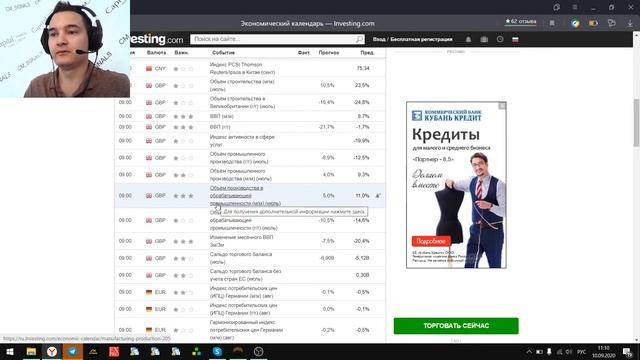
Task: Click the -21,7% forecast for ВВП (г/г)
Action: click(x=326, y=127)
